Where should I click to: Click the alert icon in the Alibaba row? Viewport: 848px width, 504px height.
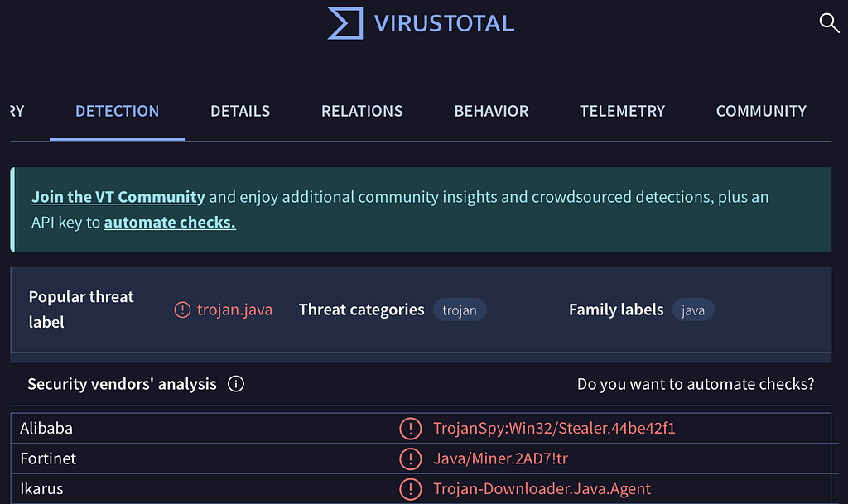(411, 429)
